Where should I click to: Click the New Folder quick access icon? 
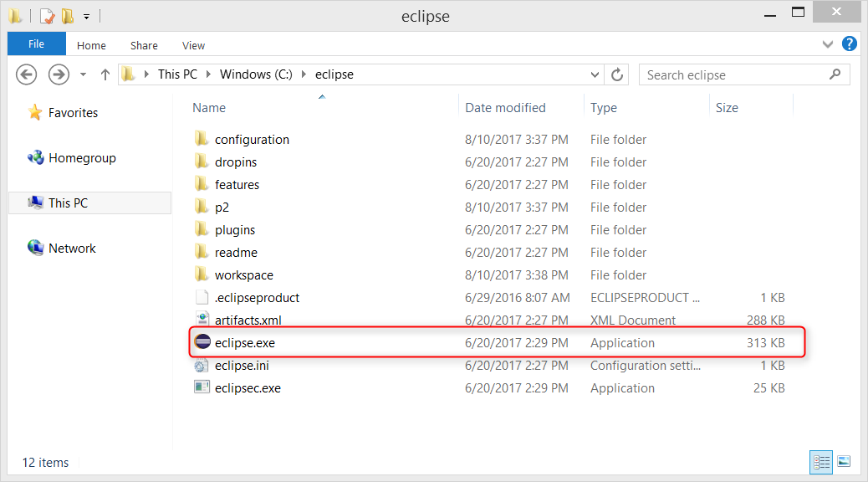[x=68, y=16]
